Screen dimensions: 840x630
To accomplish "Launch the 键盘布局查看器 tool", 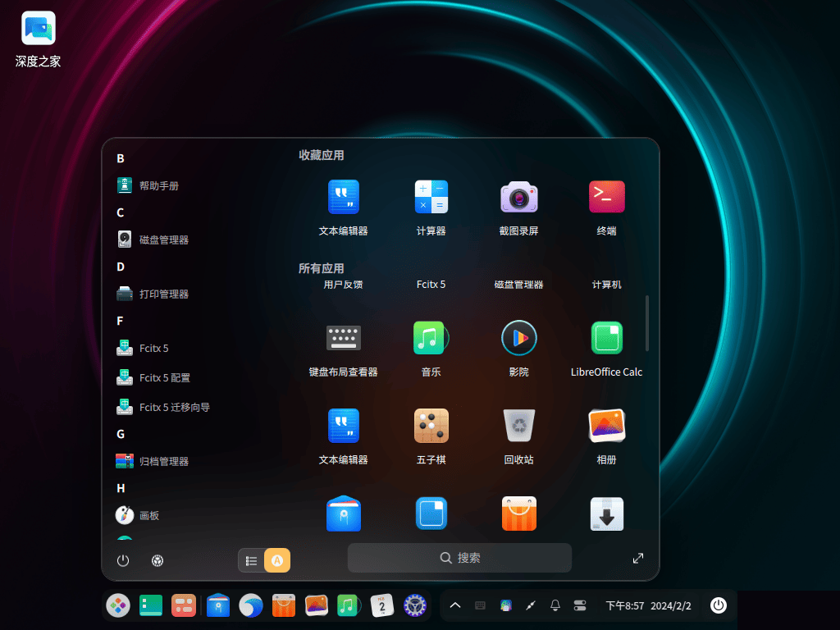I will pos(343,337).
